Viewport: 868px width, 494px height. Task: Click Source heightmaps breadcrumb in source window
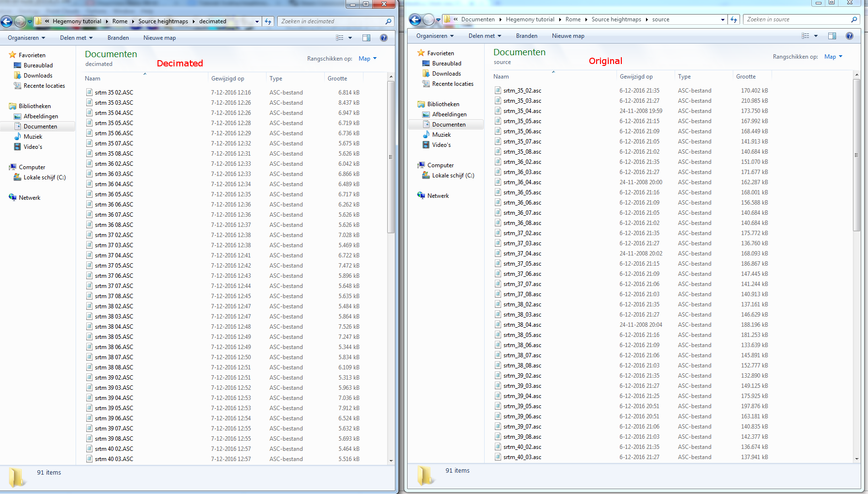coord(616,19)
